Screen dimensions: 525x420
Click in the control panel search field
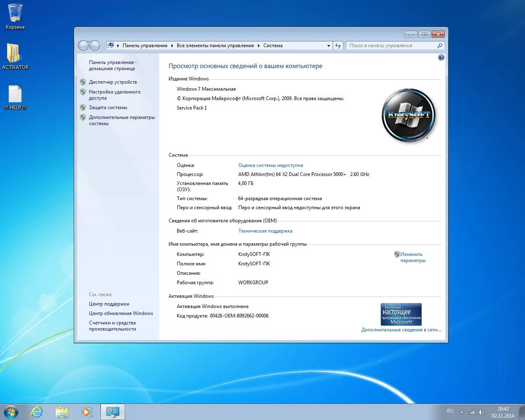tap(391, 46)
